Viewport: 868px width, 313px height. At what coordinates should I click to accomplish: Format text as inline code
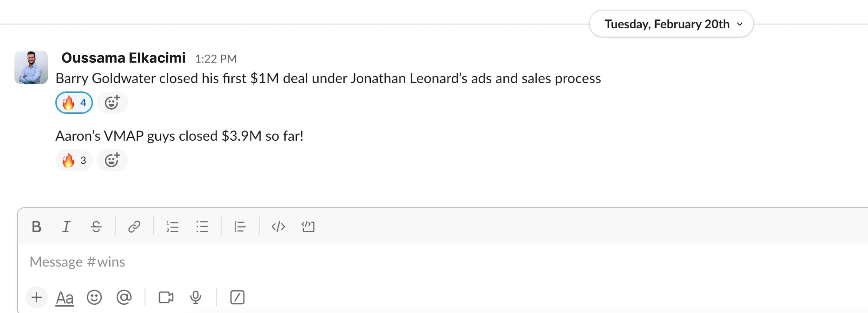pos(278,227)
